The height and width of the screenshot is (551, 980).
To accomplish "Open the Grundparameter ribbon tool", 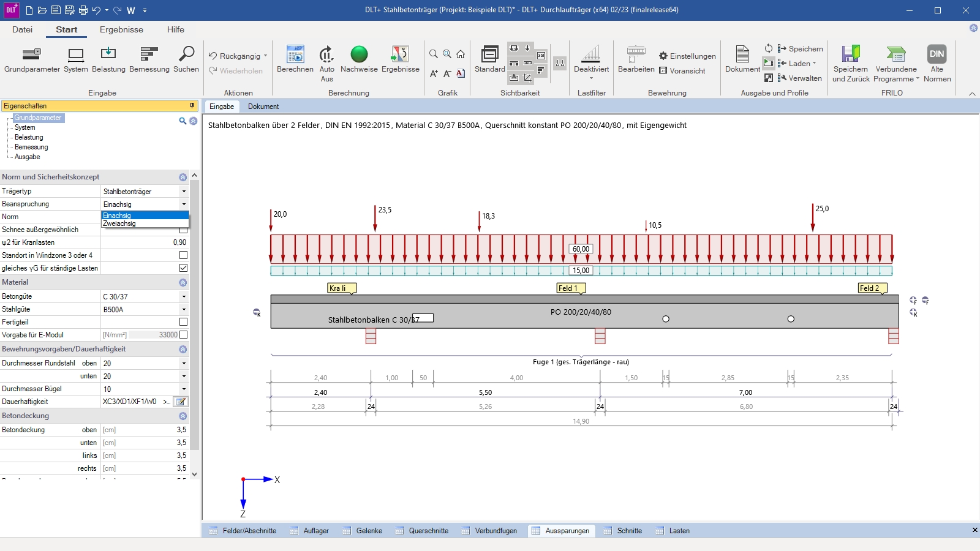I will 32,55.
